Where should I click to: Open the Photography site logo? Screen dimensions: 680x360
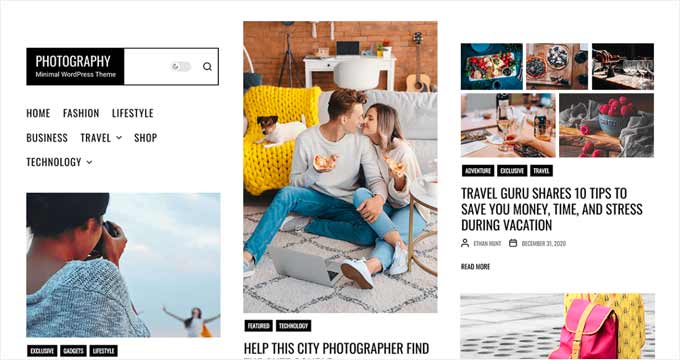[x=75, y=66]
